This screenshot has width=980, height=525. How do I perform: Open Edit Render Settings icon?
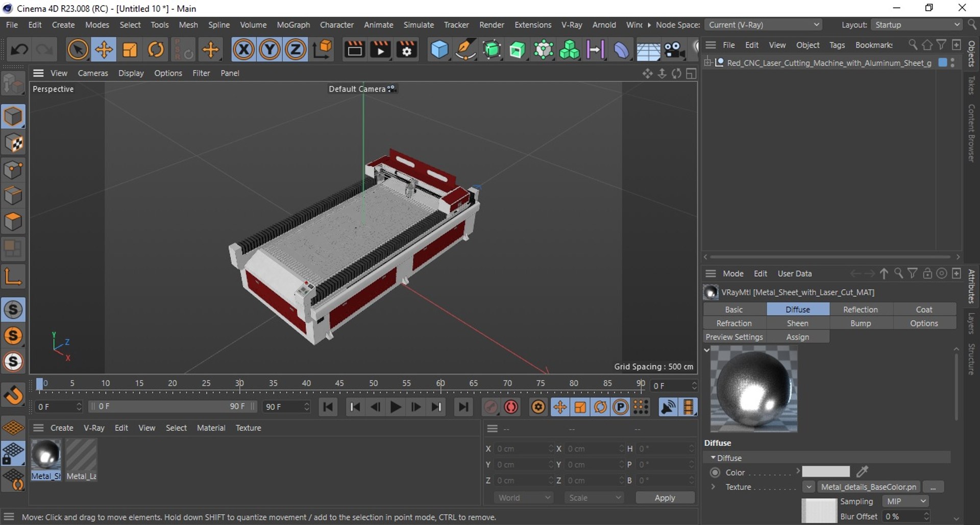407,50
